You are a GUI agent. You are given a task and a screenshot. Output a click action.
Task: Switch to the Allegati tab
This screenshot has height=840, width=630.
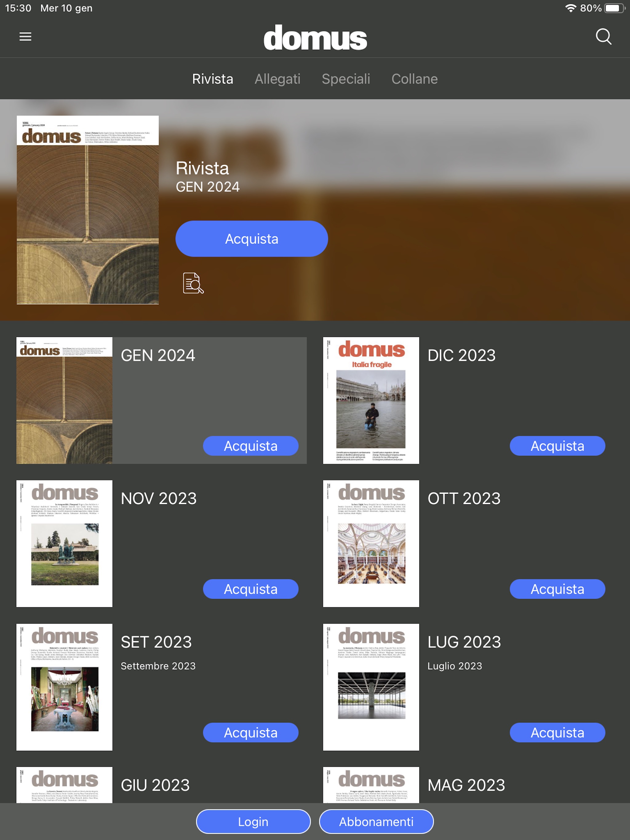point(277,79)
